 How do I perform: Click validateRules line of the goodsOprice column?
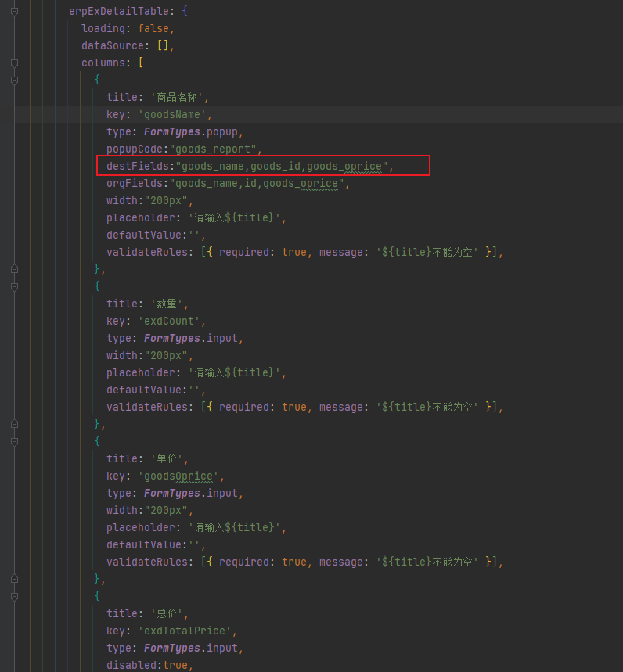tap(304, 562)
